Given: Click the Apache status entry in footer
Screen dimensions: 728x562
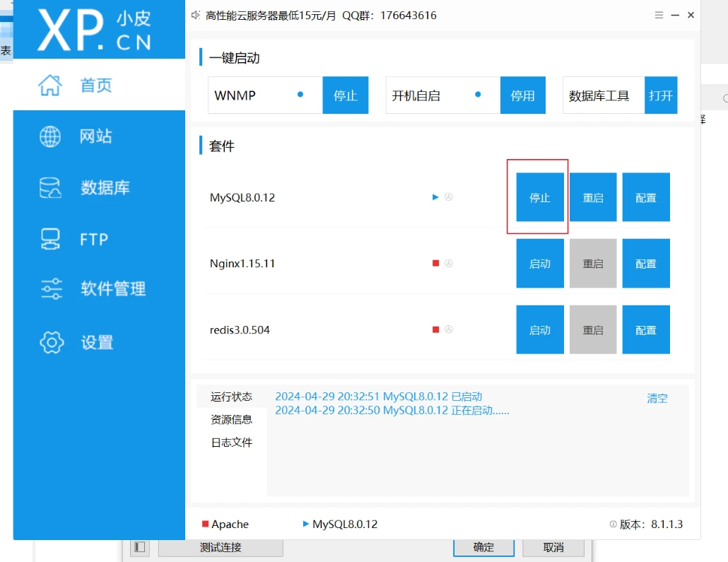Looking at the screenshot, I should tap(225, 524).
